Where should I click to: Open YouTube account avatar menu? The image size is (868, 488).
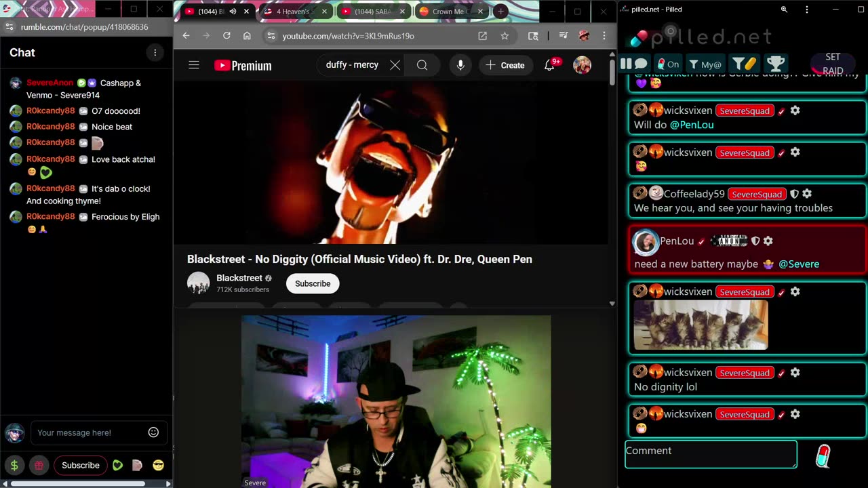point(582,65)
